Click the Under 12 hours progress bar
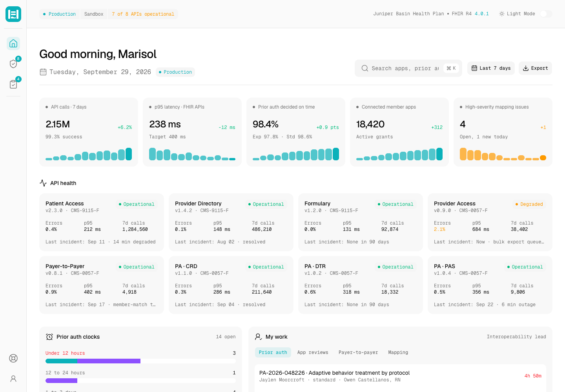Image resolution: width=565 pixels, height=392 pixels. point(140,361)
